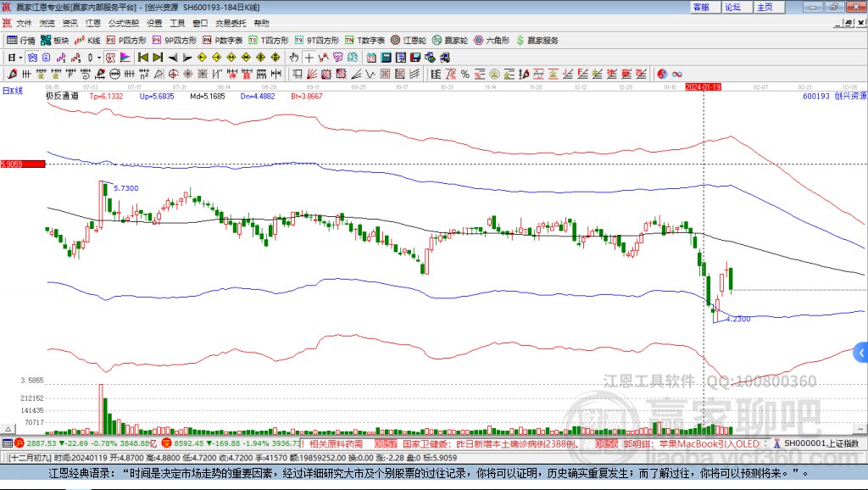The width and height of the screenshot is (868, 490).
Task: Click SH000001 上证指数 in status bar
Action: (821, 443)
